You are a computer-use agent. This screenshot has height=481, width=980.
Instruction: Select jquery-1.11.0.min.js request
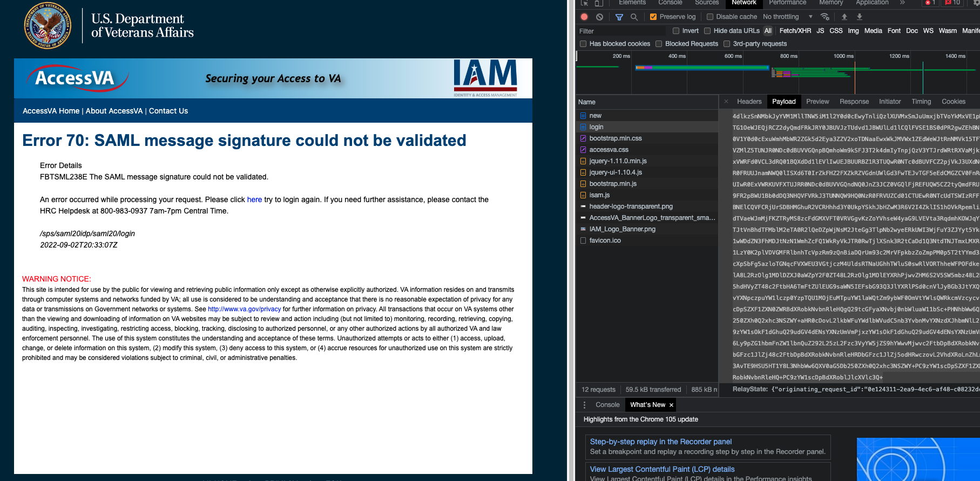[647, 161]
